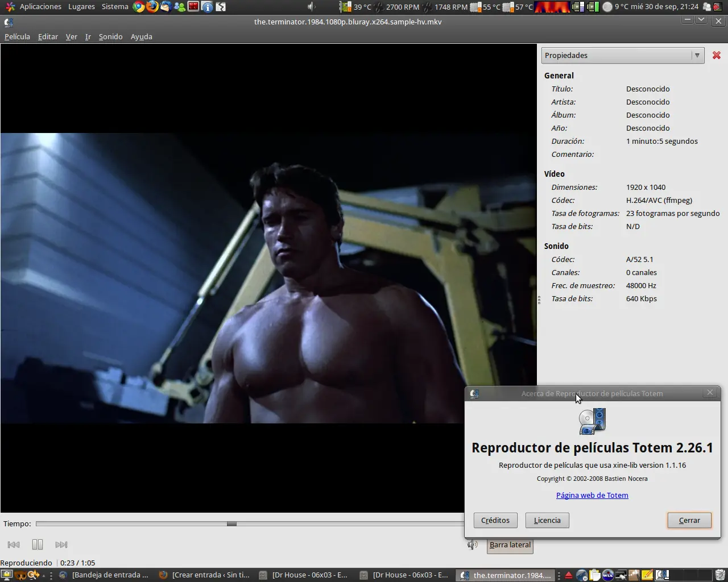The image size is (728, 582).
Task: Open the Película menu
Action: [17, 36]
